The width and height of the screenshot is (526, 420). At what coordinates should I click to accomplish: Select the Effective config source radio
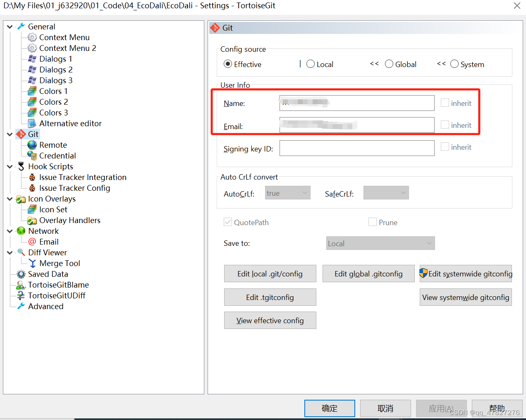pos(228,64)
